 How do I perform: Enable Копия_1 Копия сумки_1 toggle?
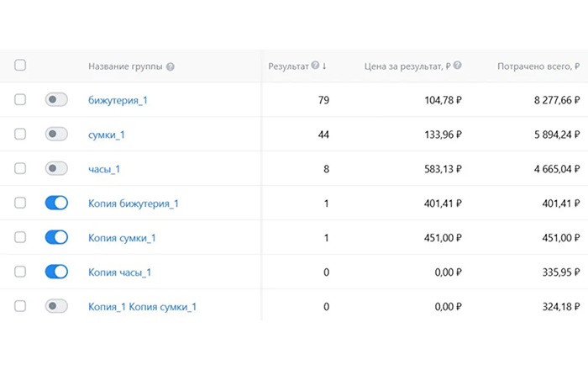pos(56,306)
